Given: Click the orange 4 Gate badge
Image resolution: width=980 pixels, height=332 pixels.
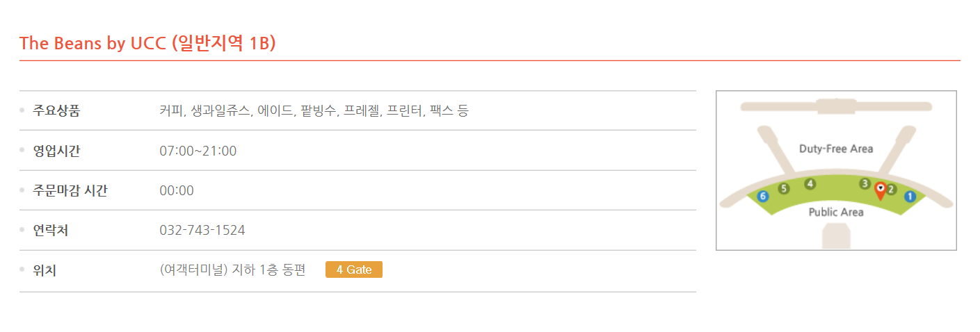Looking at the screenshot, I should (354, 269).
